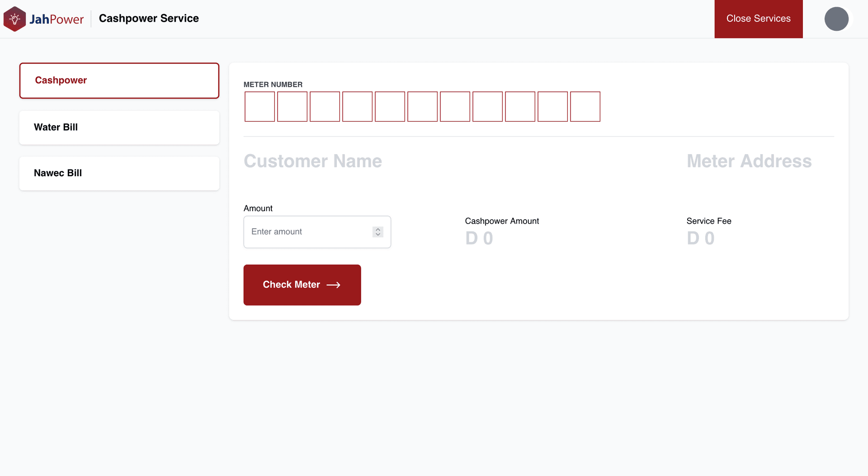This screenshot has height=476, width=868.
Task: Select the second meter number digit box
Action: coord(292,107)
